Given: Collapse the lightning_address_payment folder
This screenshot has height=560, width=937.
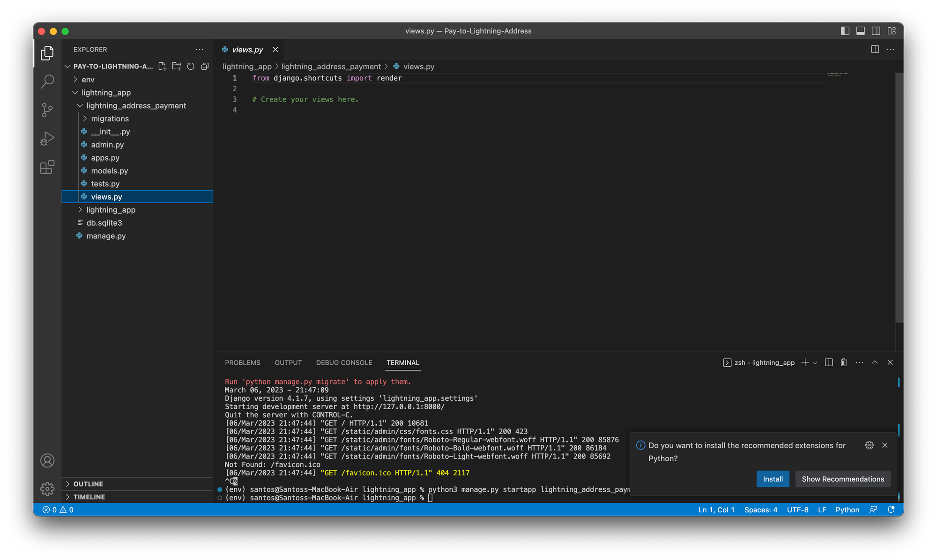Looking at the screenshot, I should (137, 106).
